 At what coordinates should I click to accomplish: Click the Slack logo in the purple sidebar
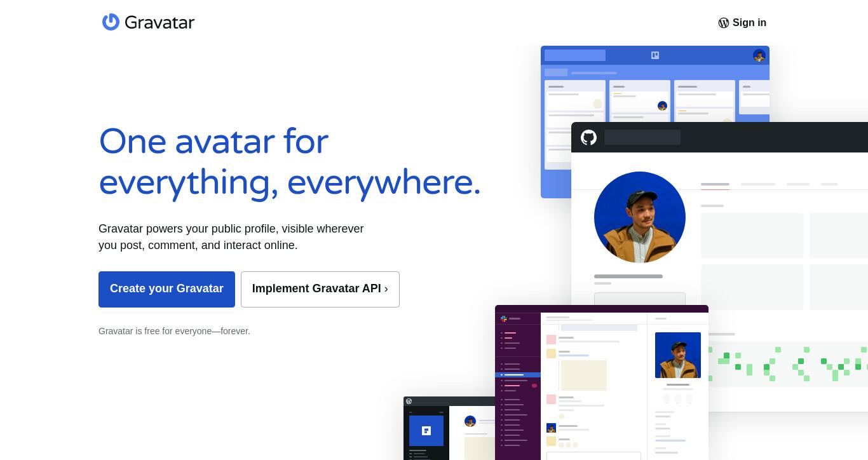click(503, 318)
